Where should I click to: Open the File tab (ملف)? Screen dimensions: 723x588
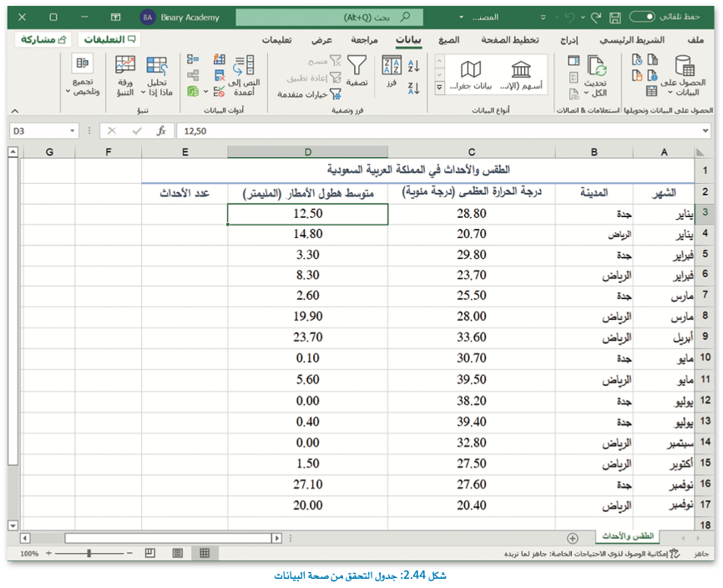(695, 40)
